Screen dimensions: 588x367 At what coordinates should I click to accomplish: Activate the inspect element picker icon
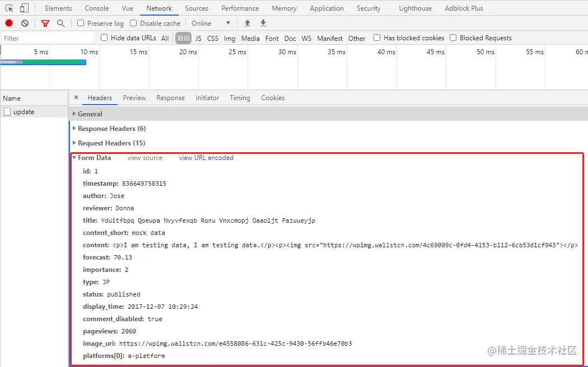coord(10,8)
